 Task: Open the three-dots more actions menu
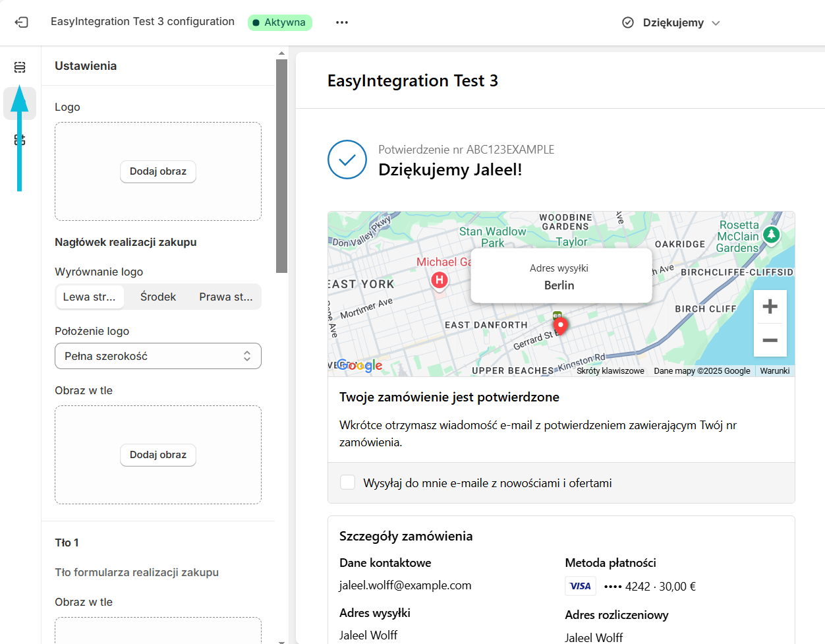[341, 22]
